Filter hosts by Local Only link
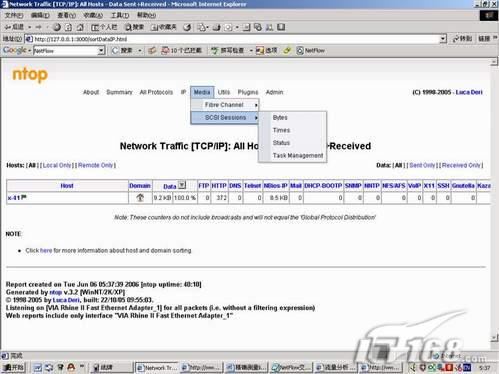 [57, 165]
